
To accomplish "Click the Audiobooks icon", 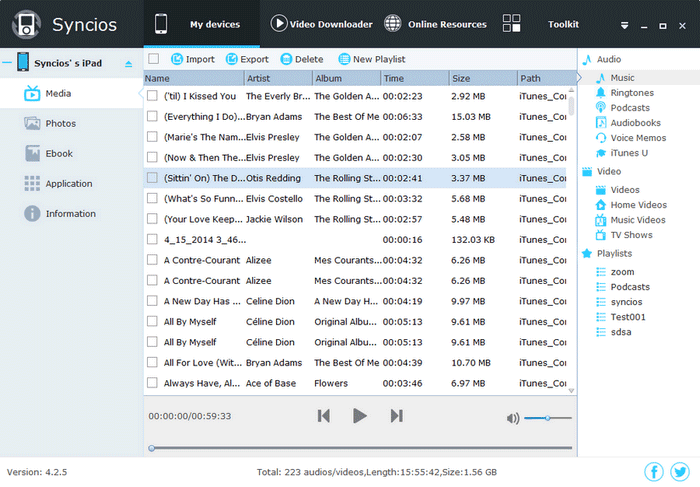I will click(x=601, y=123).
